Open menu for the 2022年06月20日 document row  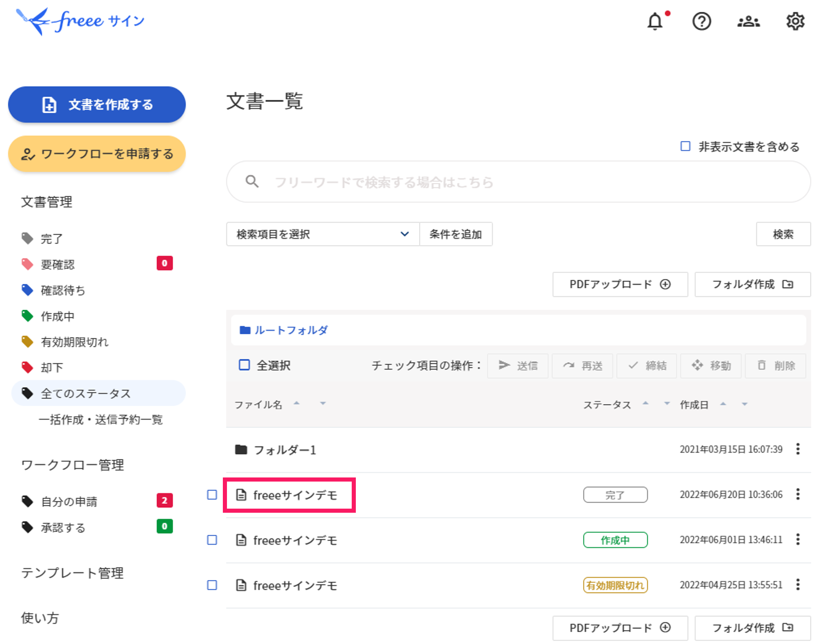pyautogui.click(x=797, y=494)
